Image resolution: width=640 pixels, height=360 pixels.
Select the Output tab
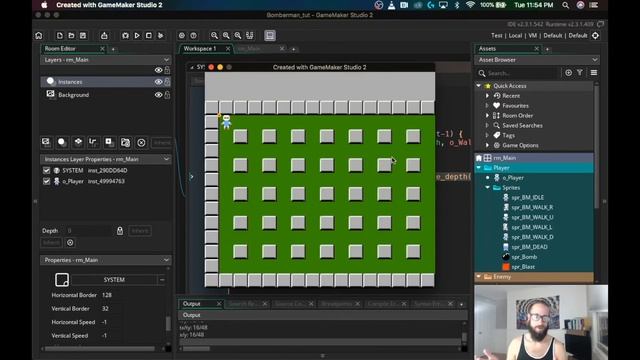(192, 304)
